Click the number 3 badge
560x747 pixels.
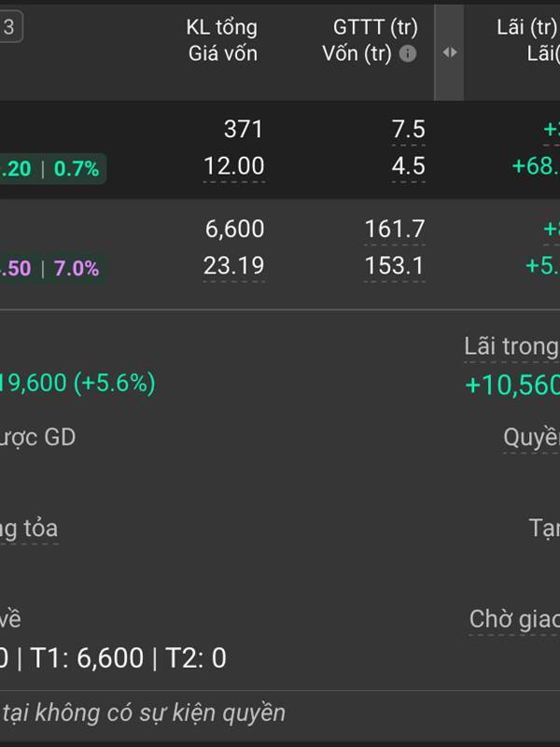click(x=9, y=27)
